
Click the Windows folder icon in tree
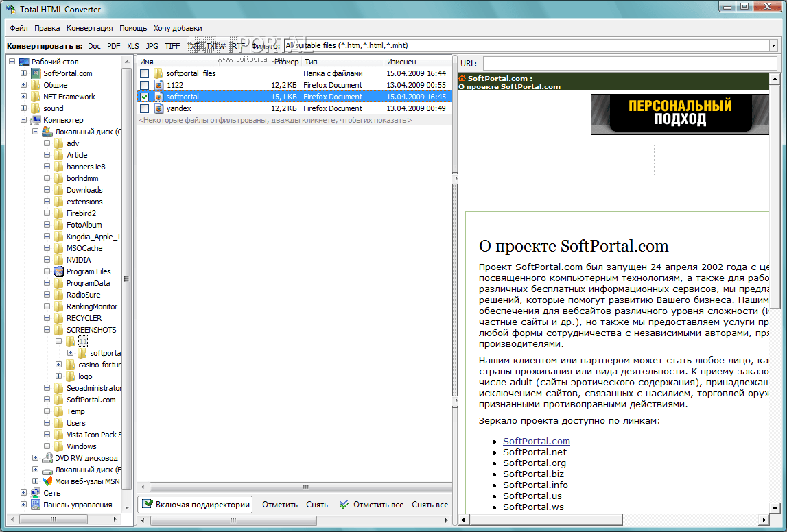tap(59, 446)
